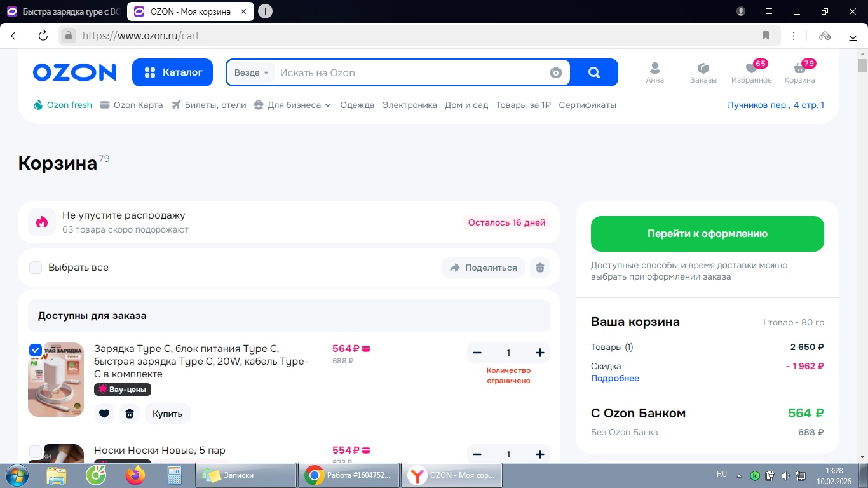The image size is (868, 488).
Task: Open the Каталог catalog menu
Action: pos(173,72)
